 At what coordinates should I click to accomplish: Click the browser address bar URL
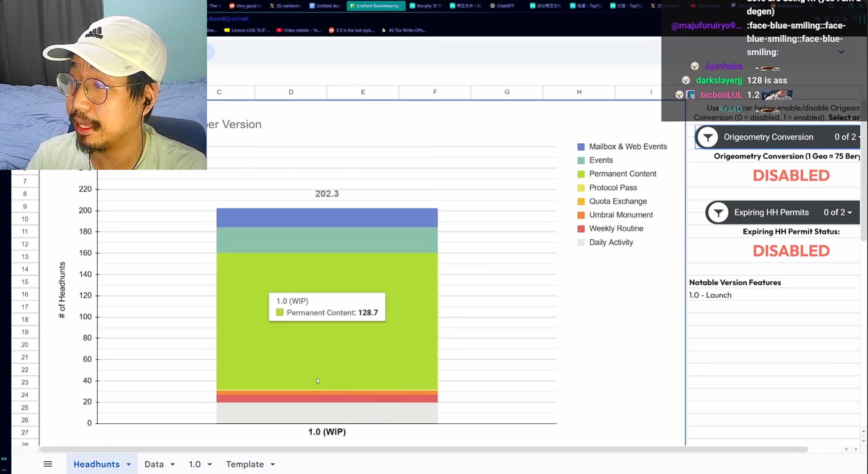(228, 19)
